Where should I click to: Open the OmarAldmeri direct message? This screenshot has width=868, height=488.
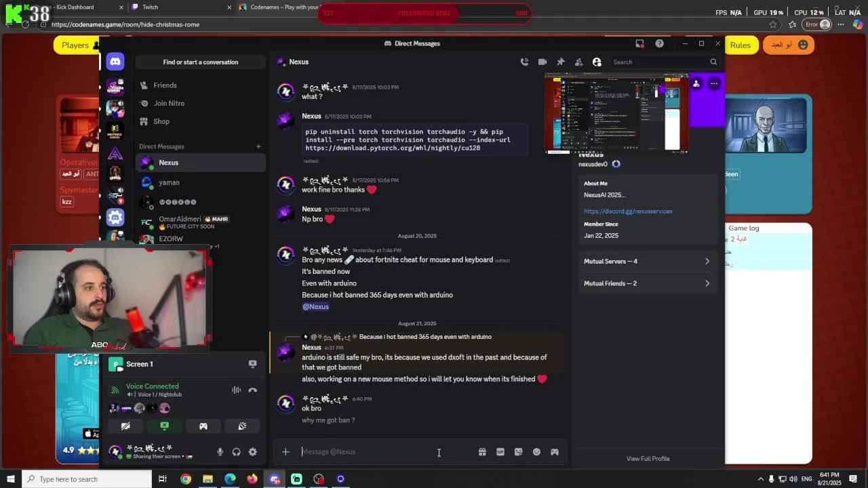click(x=201, y=222)
